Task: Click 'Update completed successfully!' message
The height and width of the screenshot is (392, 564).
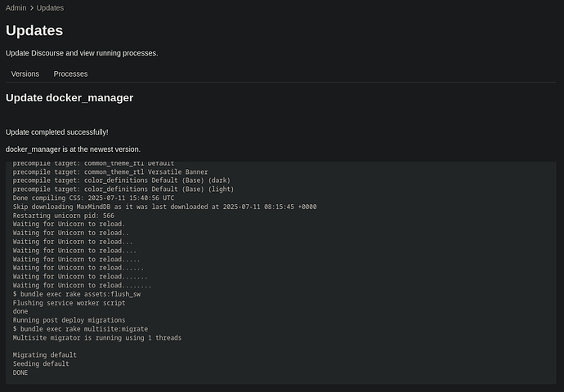Action: click(57, 132)
